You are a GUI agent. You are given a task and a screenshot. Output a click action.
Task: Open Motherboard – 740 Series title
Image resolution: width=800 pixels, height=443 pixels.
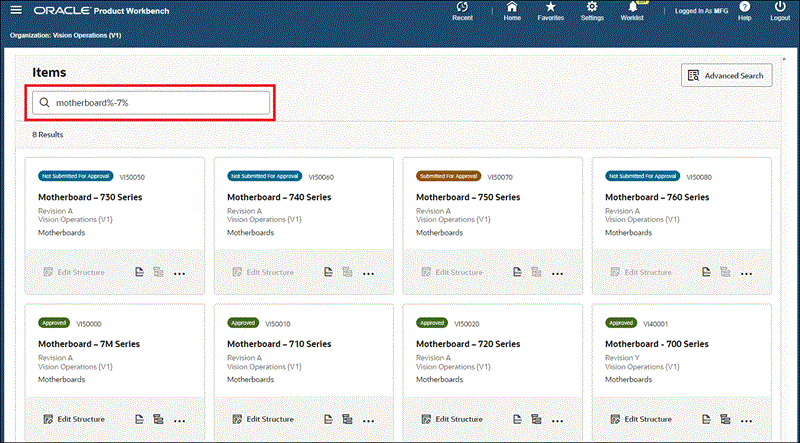coord(279,197)
